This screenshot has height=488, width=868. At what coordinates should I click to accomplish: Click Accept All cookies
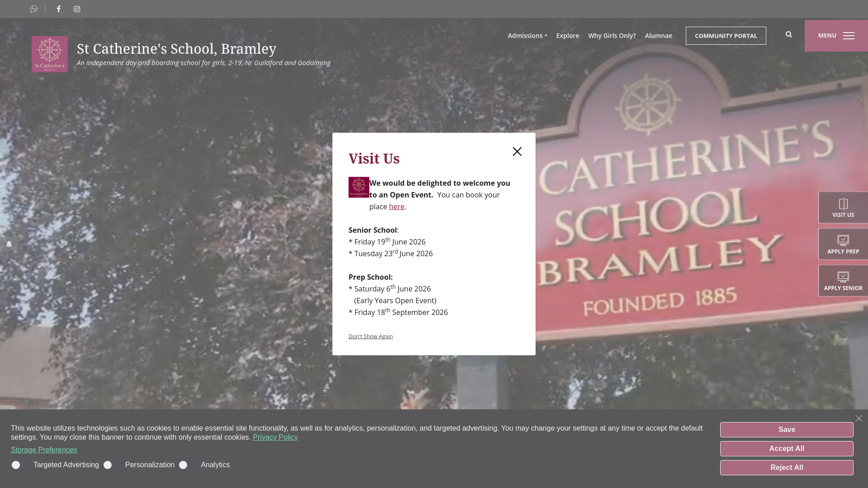pos(787,449)
